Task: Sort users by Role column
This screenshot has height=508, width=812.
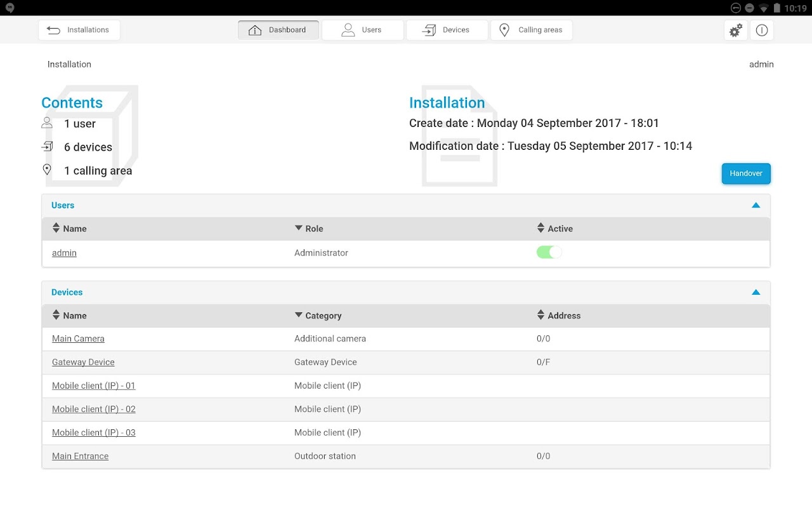Action: (309, 229)
